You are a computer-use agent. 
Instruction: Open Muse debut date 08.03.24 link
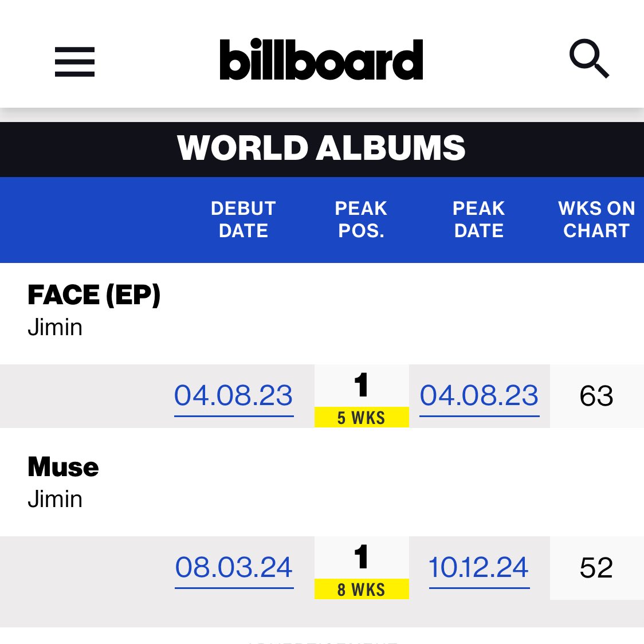(x=234, y=568)
